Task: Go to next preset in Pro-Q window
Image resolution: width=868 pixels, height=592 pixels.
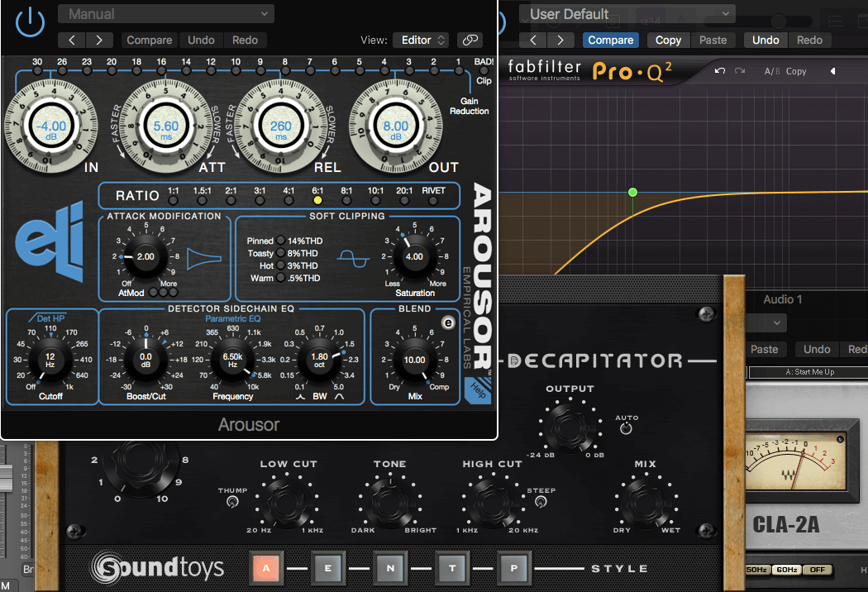Action: (560, 40)
